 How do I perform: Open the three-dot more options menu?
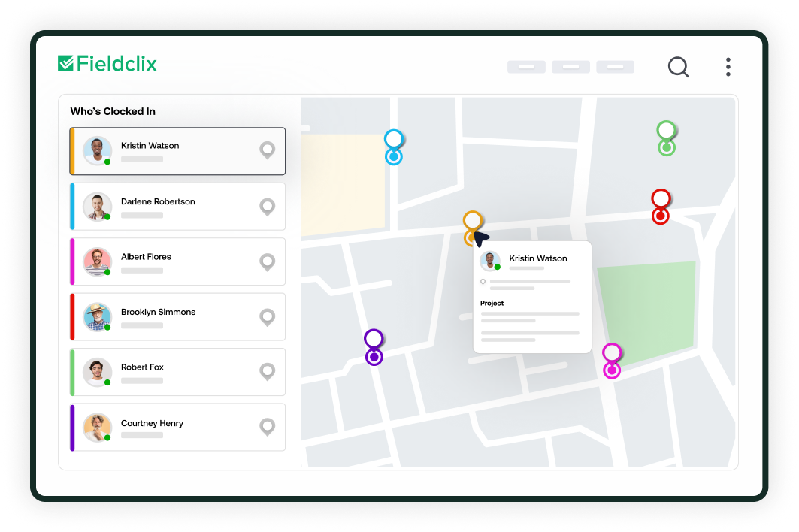728,67
